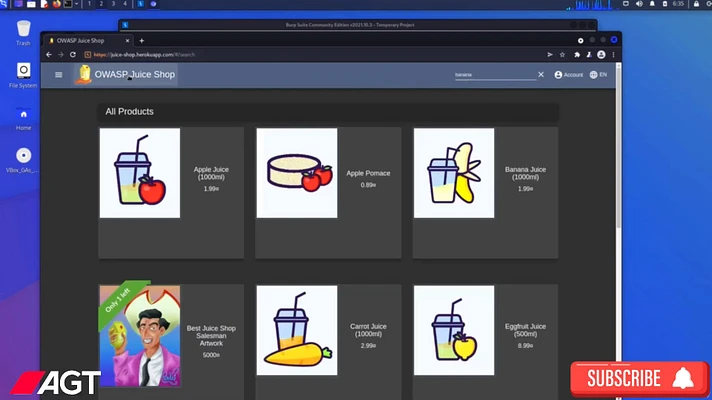Click the notifications bell tray icon
The width and height of the screenshot is (712, 400).
pyautogui.click(x=652, y=4)
